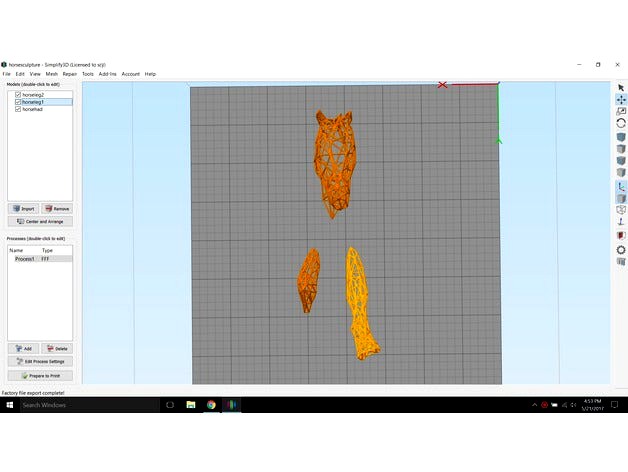
Task: Open the Mesh menu
Action: (51, 74)
